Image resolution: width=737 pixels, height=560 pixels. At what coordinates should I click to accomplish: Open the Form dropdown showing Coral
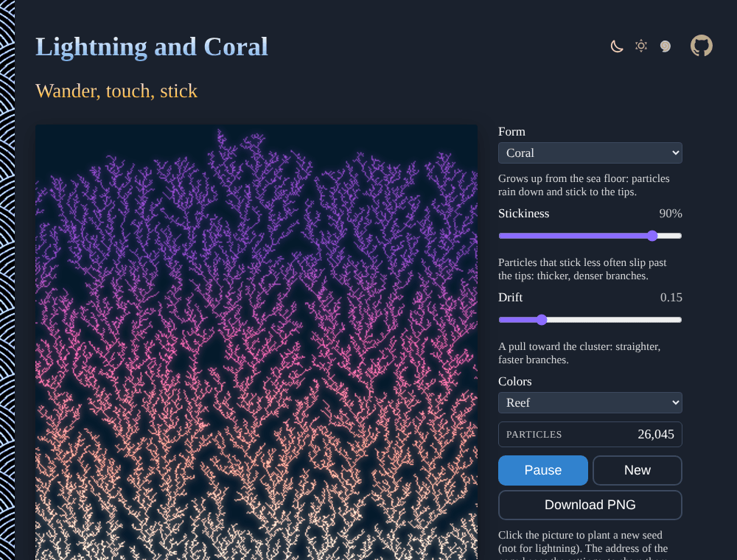click(590, 153)
